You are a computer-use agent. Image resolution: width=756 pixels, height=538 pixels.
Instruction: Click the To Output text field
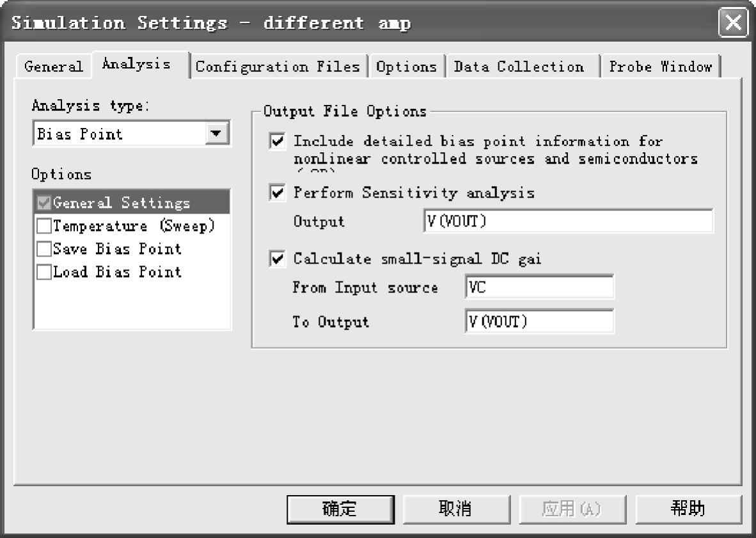tap(539, 321)
